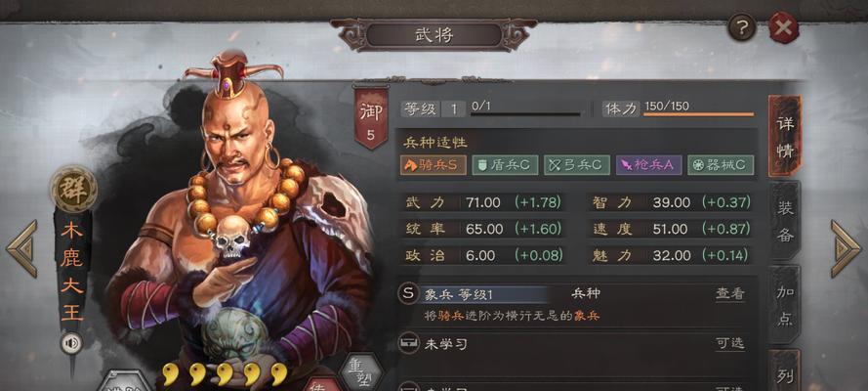Select the 骑兵S troop aptitude
This screenshot has height=391, width=868.
click(x=433, y=165)
